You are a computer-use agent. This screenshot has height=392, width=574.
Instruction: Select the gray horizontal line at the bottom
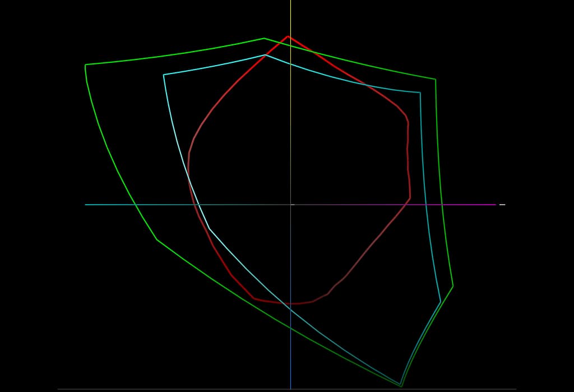click(168, 389)
